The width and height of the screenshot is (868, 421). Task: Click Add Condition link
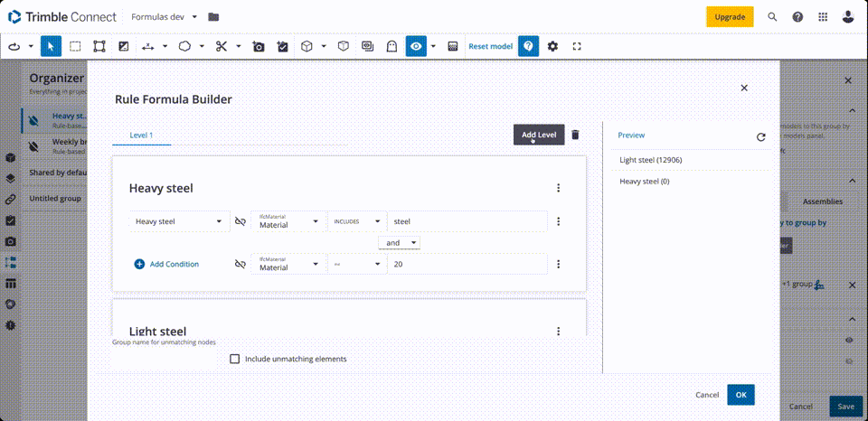point(166,265)
